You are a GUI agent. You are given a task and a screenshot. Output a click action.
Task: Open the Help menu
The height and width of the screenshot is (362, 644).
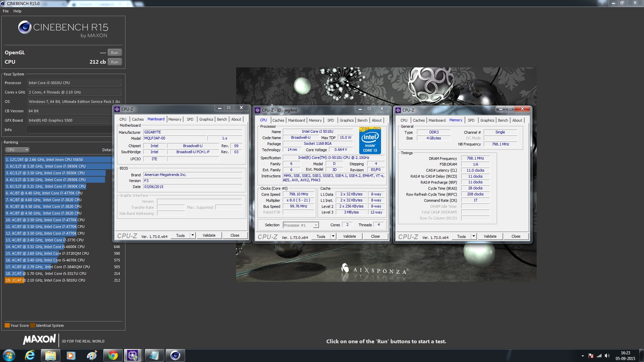[17, 11]
